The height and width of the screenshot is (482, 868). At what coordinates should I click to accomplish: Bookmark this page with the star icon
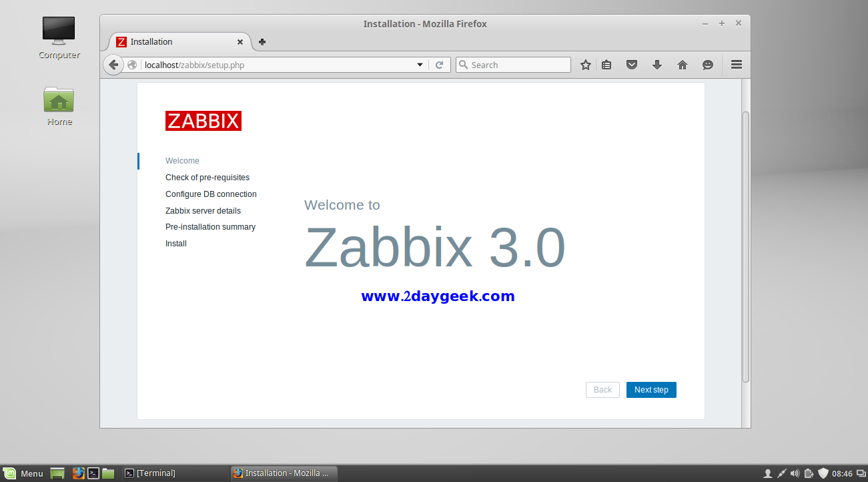point(586,65)
